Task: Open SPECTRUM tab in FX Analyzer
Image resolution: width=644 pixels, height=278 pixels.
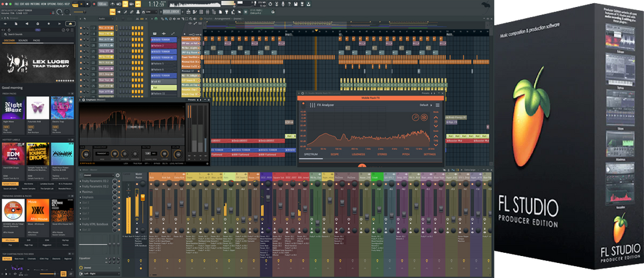Action: tap(311, 154)
